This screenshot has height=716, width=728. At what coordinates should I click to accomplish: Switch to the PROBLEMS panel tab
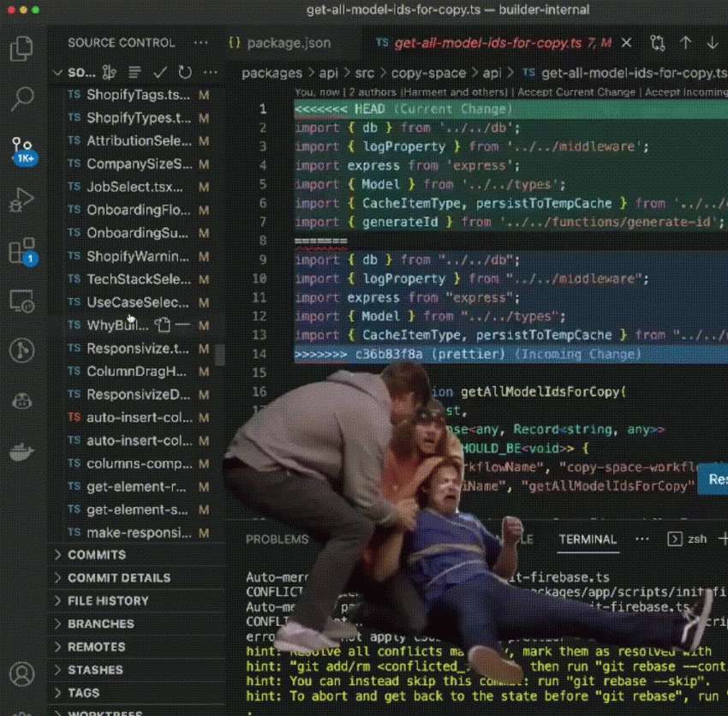[277, 540]
